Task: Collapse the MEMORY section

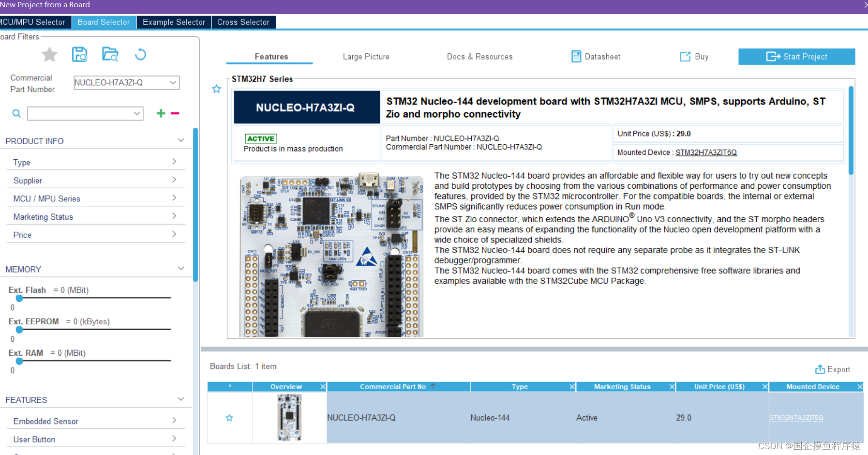Action: coord(181,269)
